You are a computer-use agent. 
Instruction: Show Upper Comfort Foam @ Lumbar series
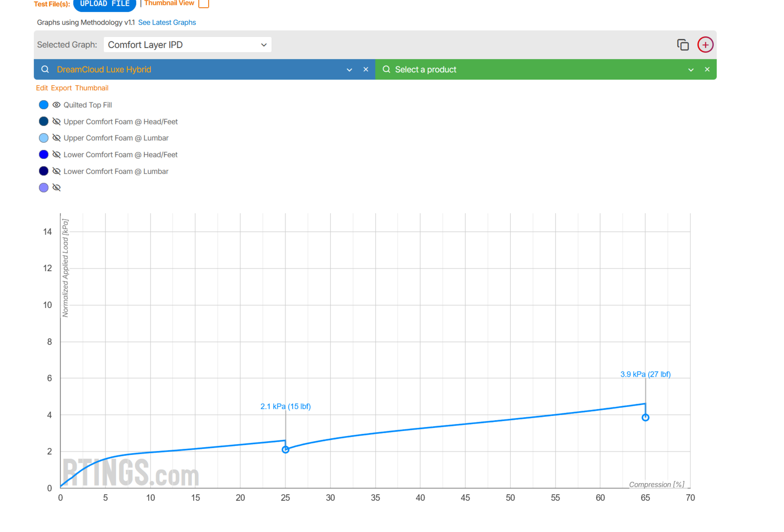point(56,138)
